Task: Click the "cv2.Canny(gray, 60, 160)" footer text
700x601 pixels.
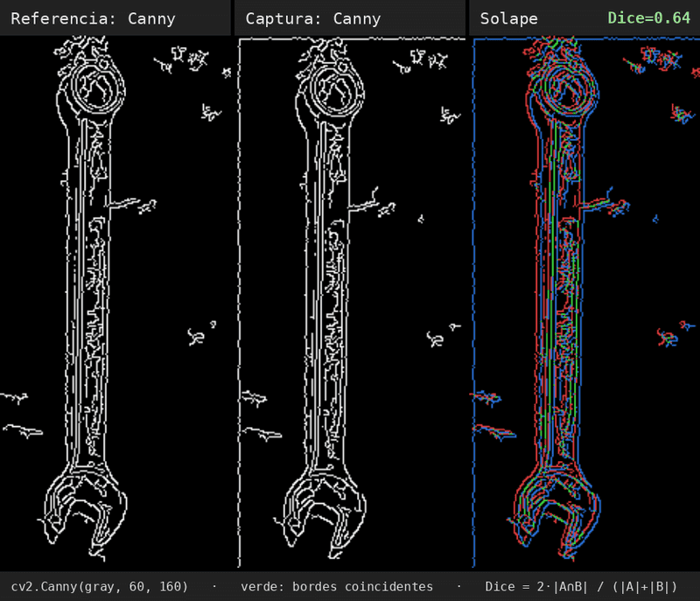Action: point(99,586)
